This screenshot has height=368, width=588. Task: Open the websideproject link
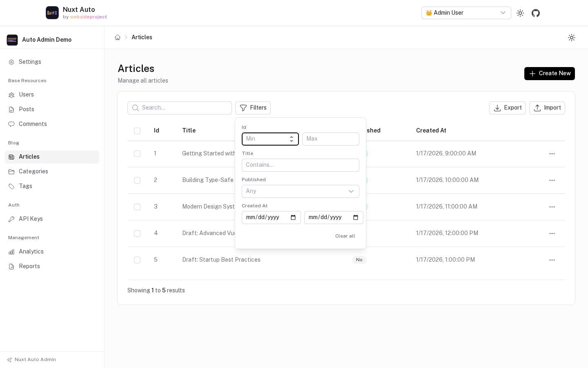(x=88, y=17)
